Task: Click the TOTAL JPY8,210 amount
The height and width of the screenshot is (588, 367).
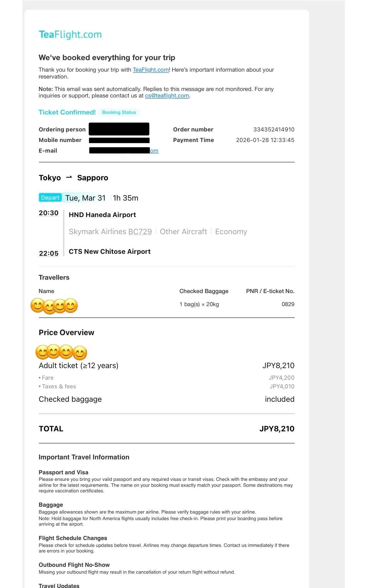Action: 277,429
